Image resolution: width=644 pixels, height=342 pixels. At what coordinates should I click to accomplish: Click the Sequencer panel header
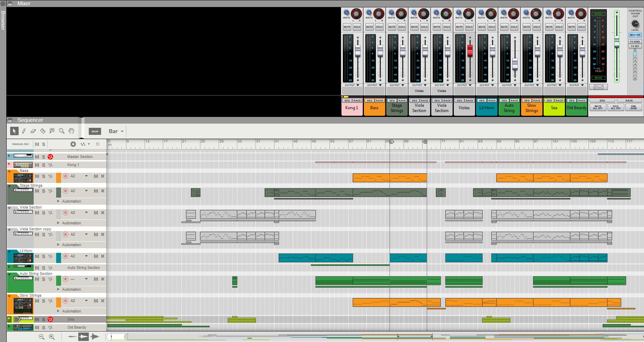[30, 120]
